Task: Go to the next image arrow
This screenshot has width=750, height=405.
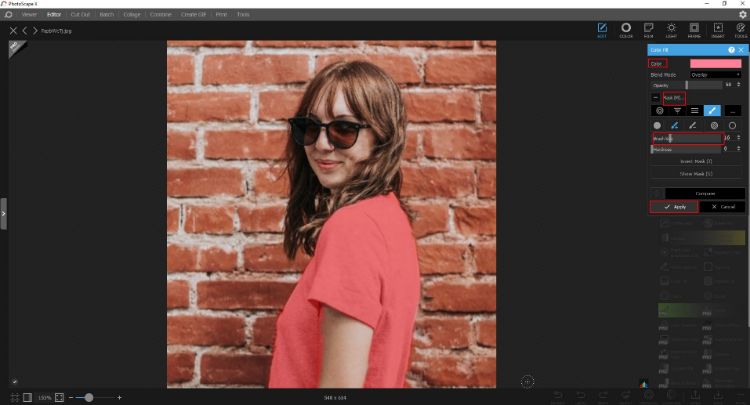Action: (x=36, y=31)
